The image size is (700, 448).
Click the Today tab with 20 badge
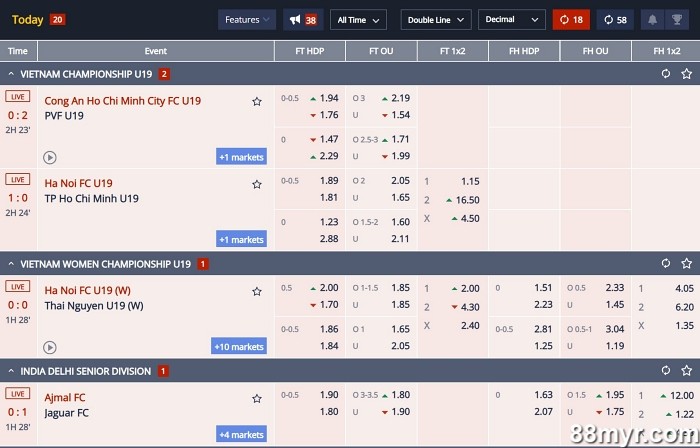[38, 20]
